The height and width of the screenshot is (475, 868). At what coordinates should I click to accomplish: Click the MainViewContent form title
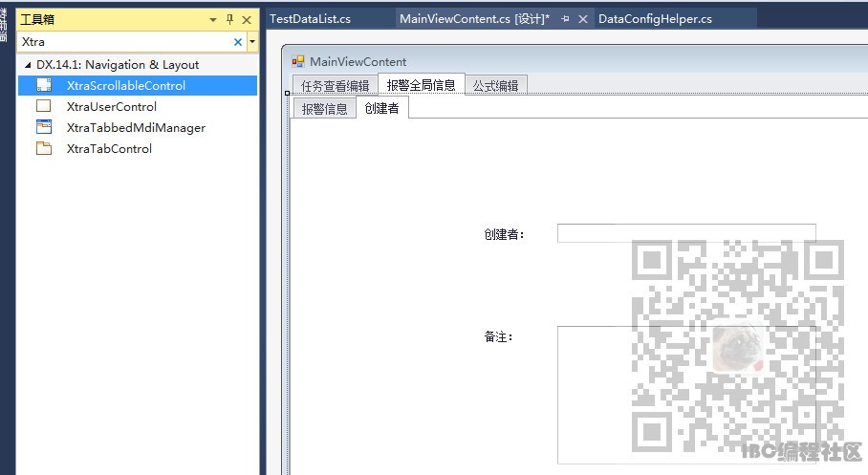358,61
